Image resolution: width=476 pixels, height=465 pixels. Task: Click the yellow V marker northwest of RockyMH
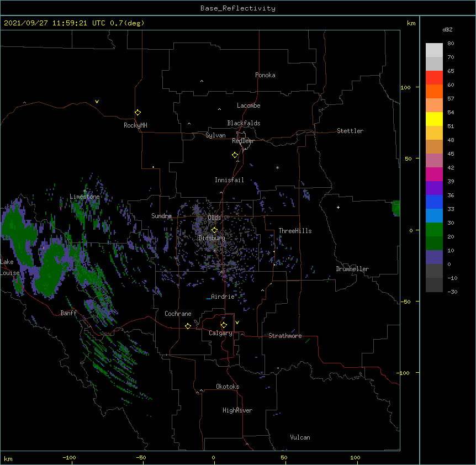97,102
